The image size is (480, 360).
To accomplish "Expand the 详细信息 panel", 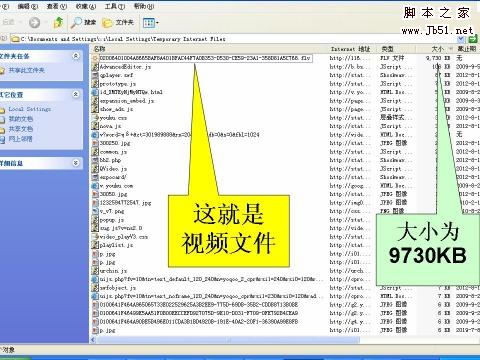I will click(76, 163).
